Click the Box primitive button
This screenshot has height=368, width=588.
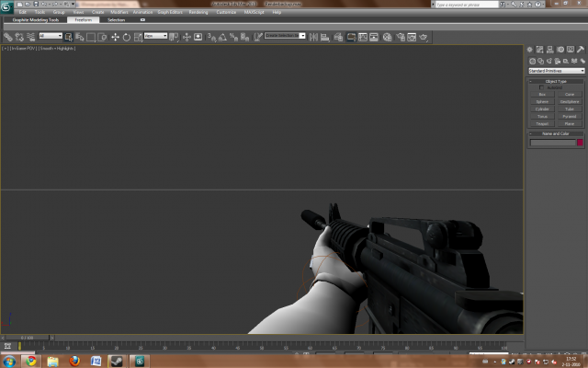pyautogui.click(x=542, y=94)
